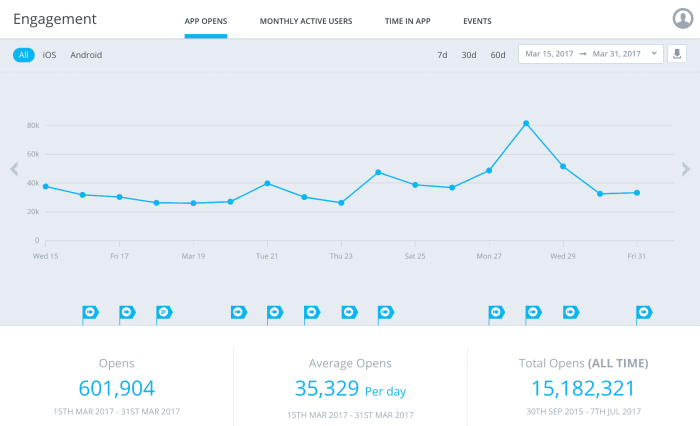Go to next period with right arrow
Screen dimensions: 700x426
click(x=685, y=169)
